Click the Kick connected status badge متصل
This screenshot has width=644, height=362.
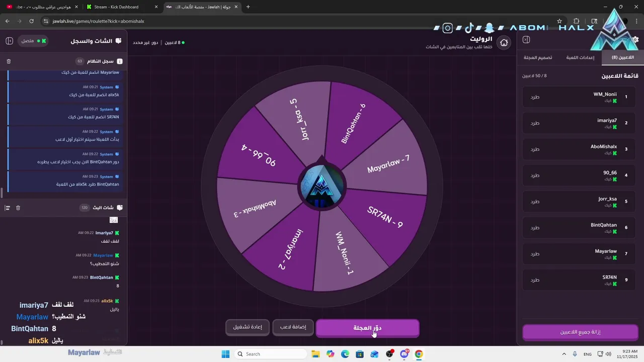pyautogui.click(x=33, y=41)
